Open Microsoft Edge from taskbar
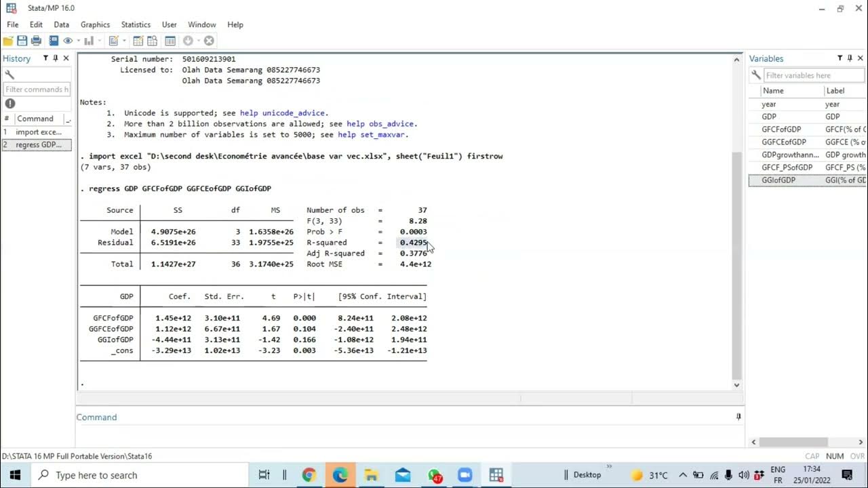Viewport: 868px width, 488px height. (340, 475)
